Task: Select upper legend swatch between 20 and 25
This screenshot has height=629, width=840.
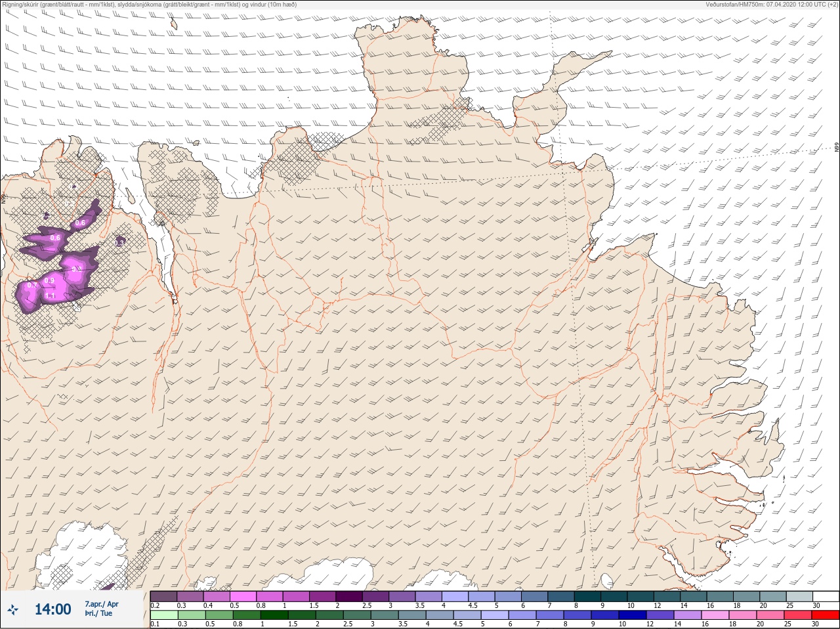Action: pyautogui.click(x=772, y=596)
